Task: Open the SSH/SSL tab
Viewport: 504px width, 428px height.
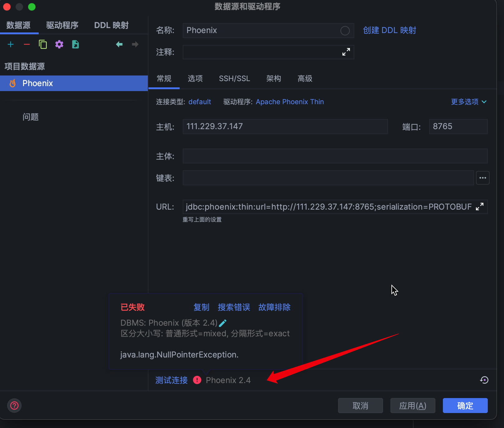Action: 235,78
